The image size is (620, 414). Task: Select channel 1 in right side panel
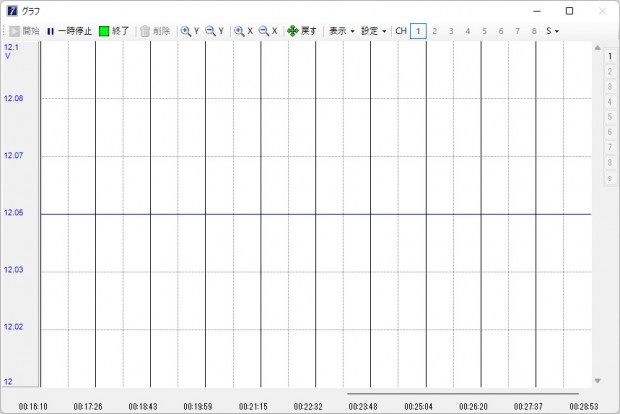tap(608, 56)
